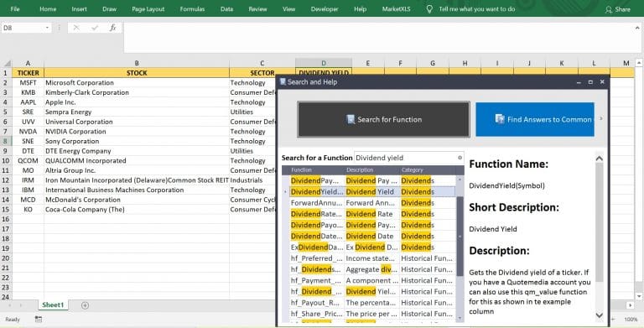644x328 pixels.
Task: Add a new sheet with plus icon
Action: tap(85, 305)
